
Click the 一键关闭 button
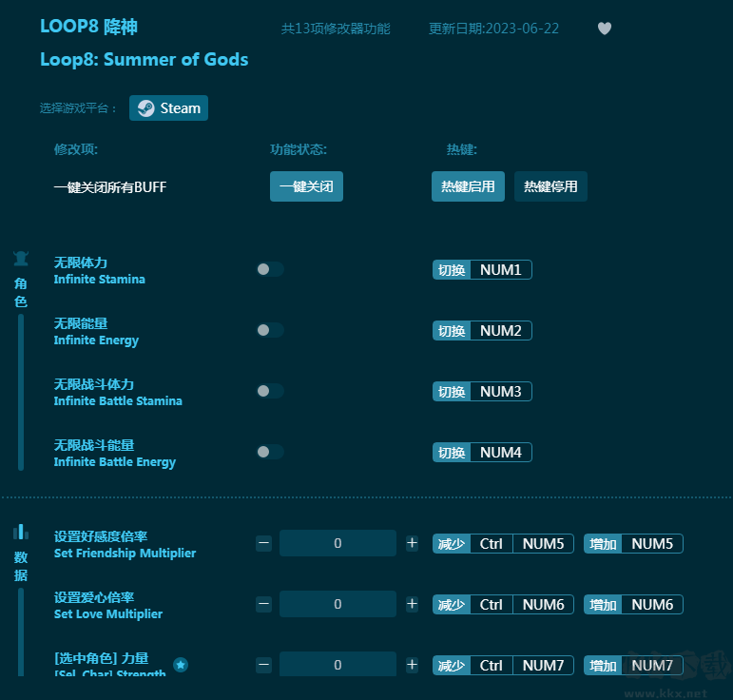point(306,186)
